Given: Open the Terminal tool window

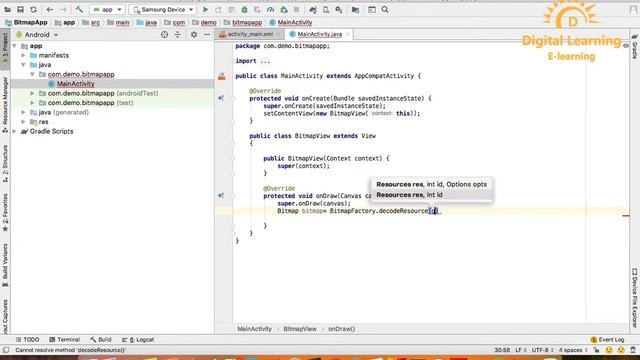Looking at the screenshot, I should point(64,340).
